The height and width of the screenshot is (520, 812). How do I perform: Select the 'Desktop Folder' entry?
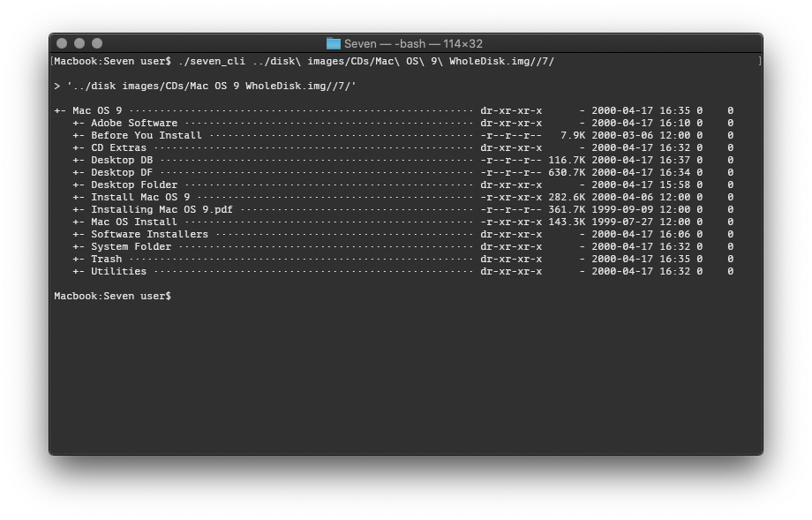134,185
